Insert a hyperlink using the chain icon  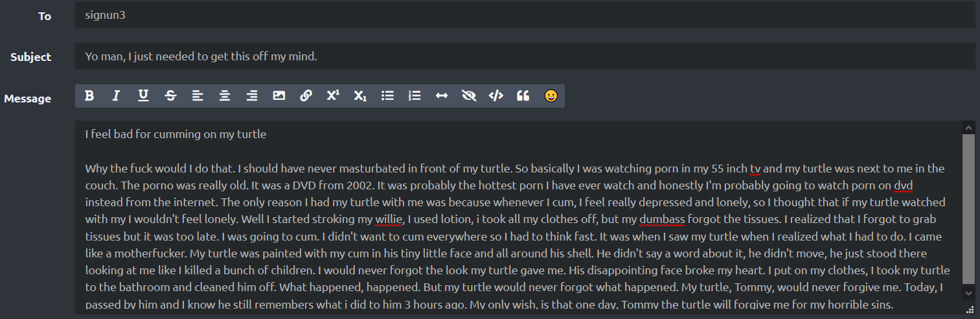306,96
